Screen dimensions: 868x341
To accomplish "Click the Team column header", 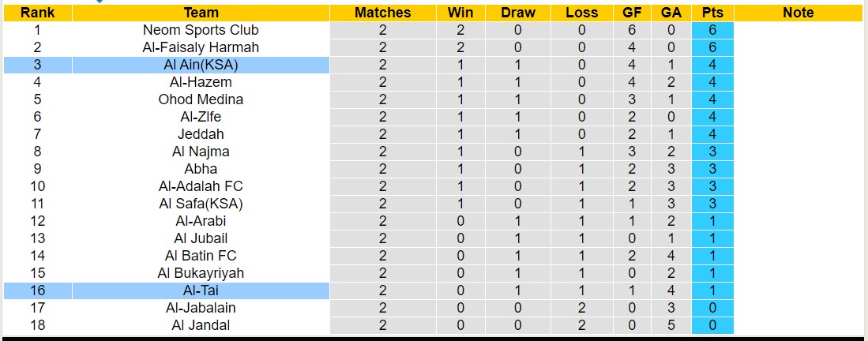I will (201, 13).
